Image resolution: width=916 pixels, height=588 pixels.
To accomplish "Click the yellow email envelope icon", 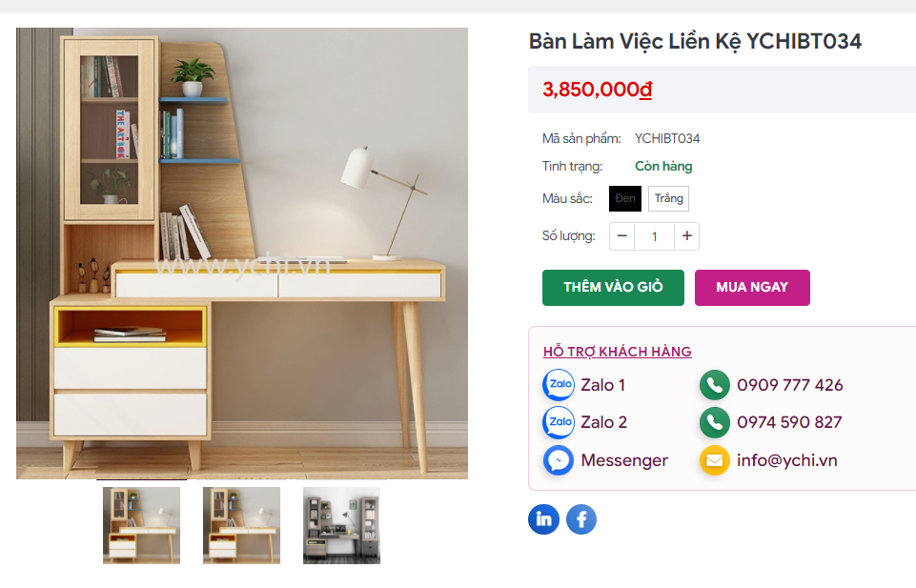I will 715,460.
